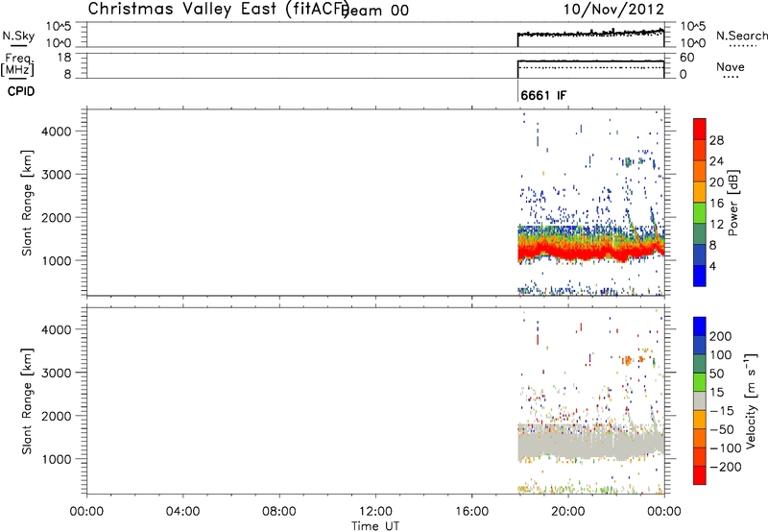Click the 'Freq. [MHz]' axis label
This screenshot has width=768, height=532.
pyautogui.click(x=17, y=65)
